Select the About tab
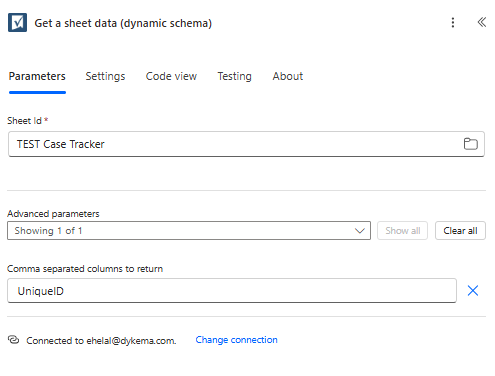The height and width of the screenshot is (376, 495). point(288,76)
